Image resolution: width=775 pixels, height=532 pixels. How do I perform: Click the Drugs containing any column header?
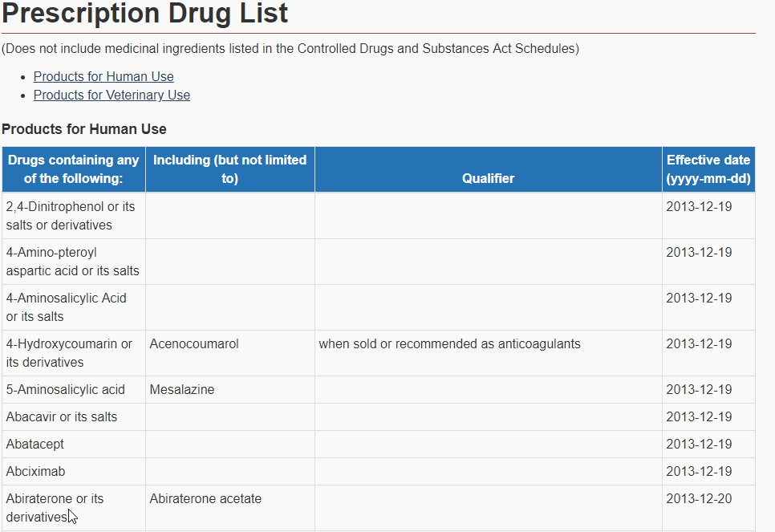click(x=74, y=169)
